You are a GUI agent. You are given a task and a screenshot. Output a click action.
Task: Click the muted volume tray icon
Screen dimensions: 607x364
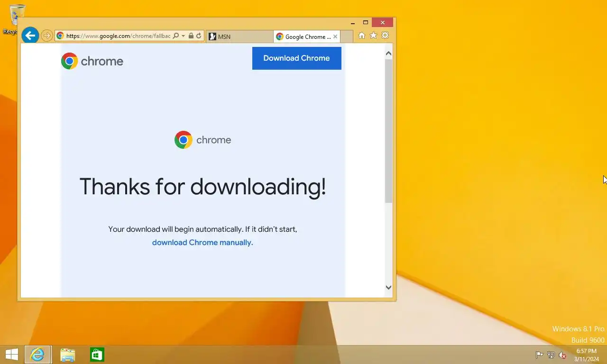pyautogui.click(x=562, y=355)
